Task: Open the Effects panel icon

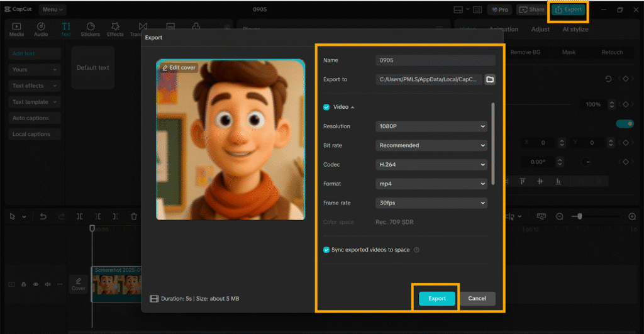Action: pos(116,30)
